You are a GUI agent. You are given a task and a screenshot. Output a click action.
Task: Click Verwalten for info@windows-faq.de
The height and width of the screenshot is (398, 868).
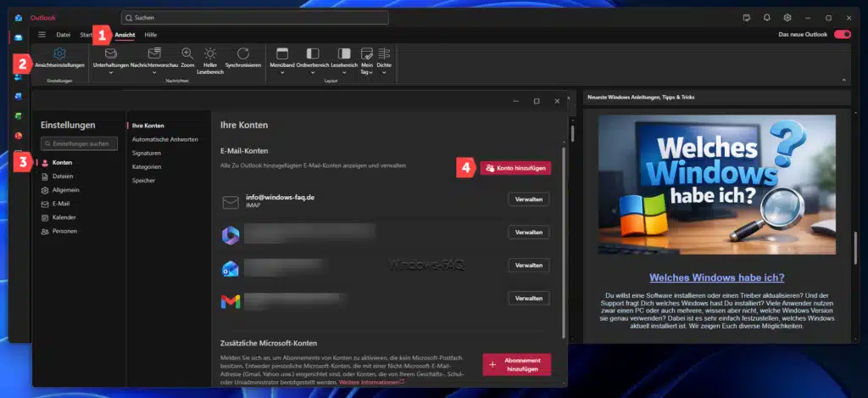[x=529, y=199]
